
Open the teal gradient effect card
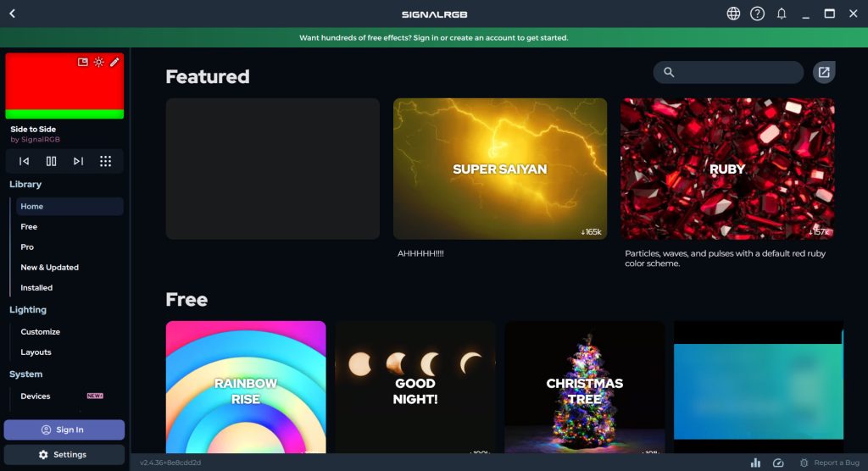coord(759,387)
